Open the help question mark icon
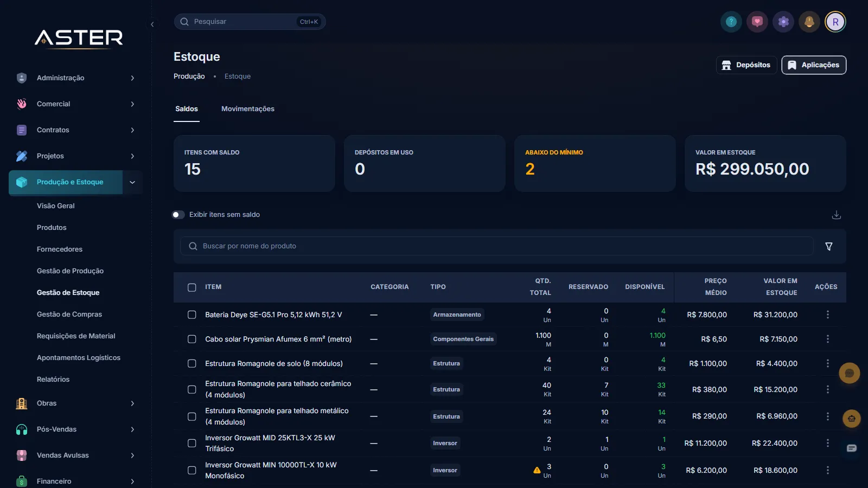868x488 pixels. pyautogui.click(x=731, y=22)
